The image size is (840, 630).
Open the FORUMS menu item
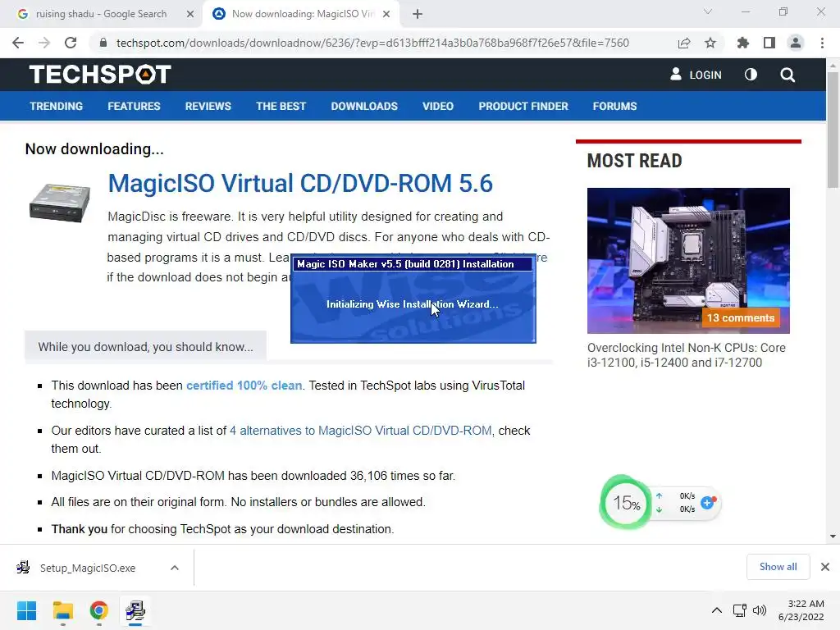614,106
